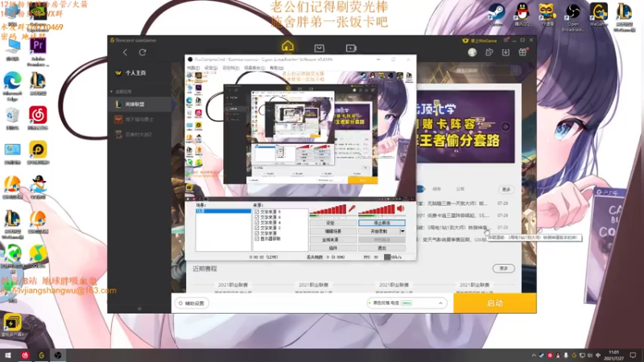The image size is (644, 362).
Task: Click the yellow 启动 launch button
Action: click(494, 303)
